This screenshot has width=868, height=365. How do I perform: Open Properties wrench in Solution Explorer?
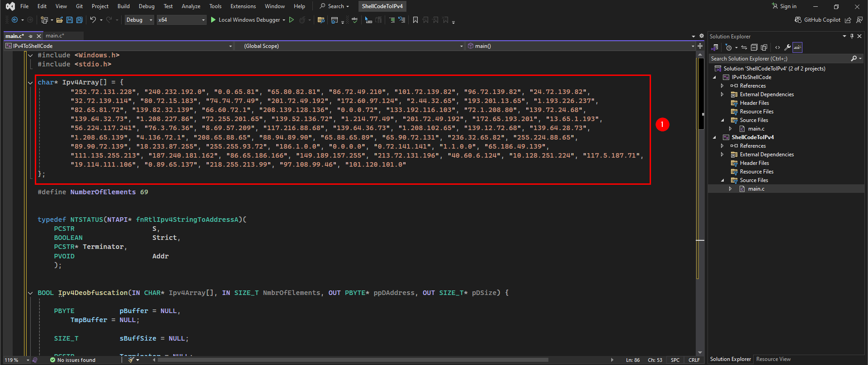pyautogui.click(x=788, y=47)
